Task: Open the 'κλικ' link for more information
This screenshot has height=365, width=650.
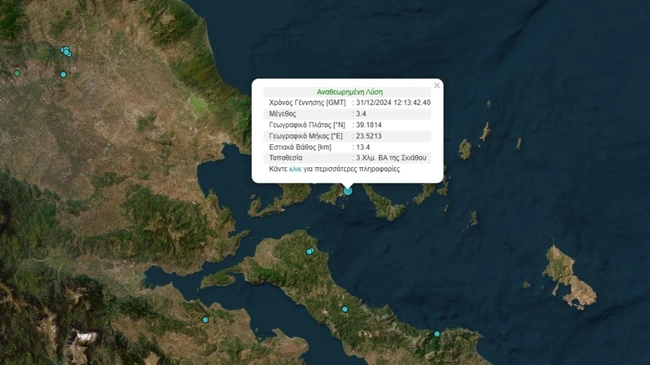Action: point(295,169)
